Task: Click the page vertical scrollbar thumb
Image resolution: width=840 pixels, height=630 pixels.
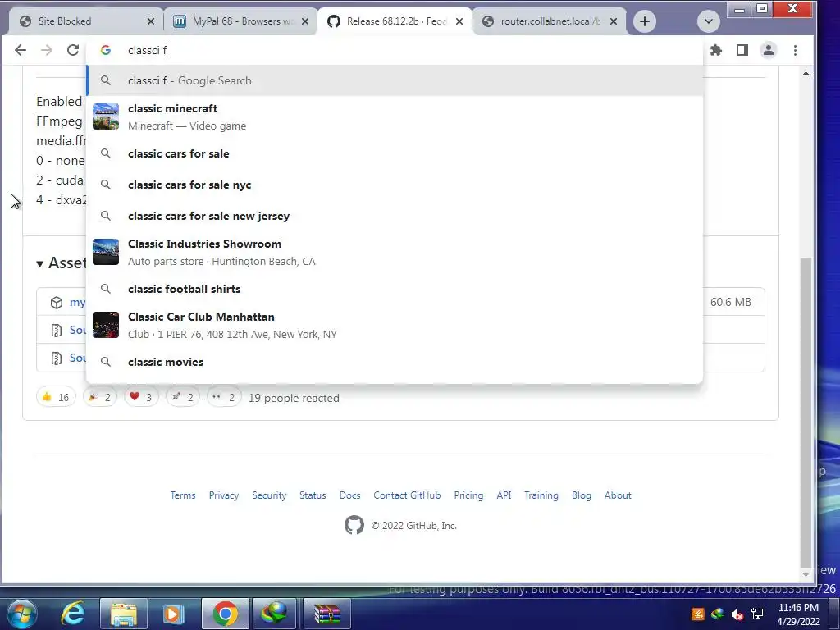Action: [x=806, y=412]
